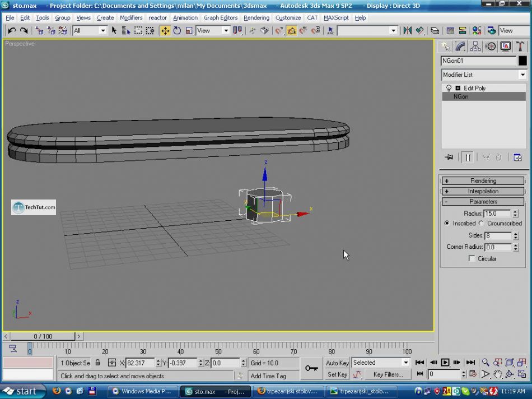532x399 pixels.
Task: Open the Material Editor icon
Action: click(x=477, y=31)
